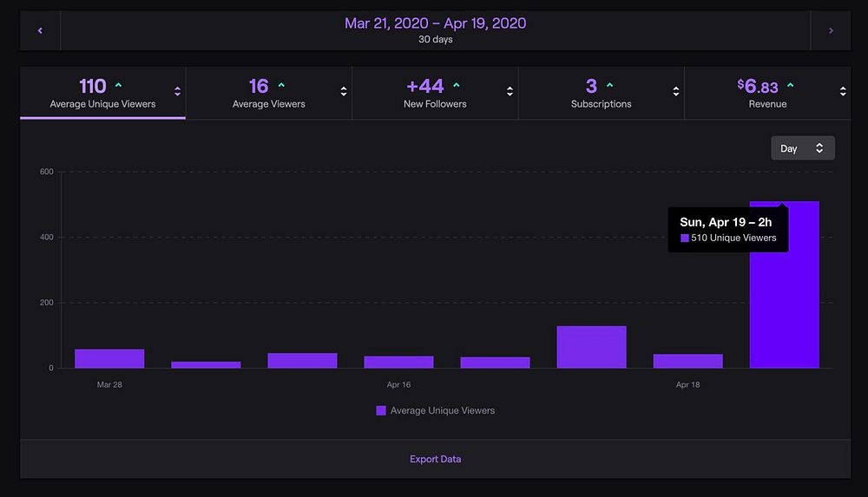Click the second-tallest bar before Apr 18

(592, 347)
